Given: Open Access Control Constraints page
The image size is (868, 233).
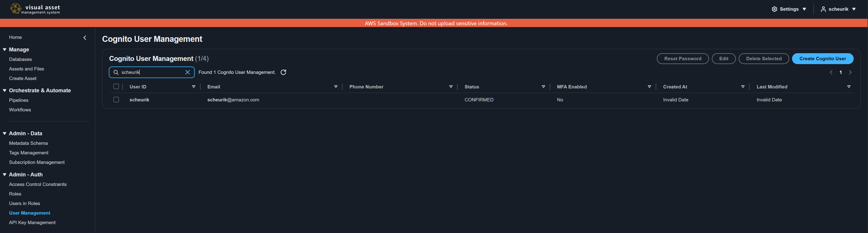Looking at the screenshot, I should click(38, 185).
